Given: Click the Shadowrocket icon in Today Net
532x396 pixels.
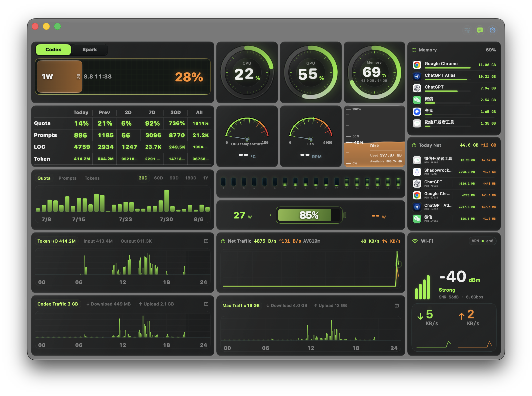Looking at the screenshot, I should (x=417, y=172).
